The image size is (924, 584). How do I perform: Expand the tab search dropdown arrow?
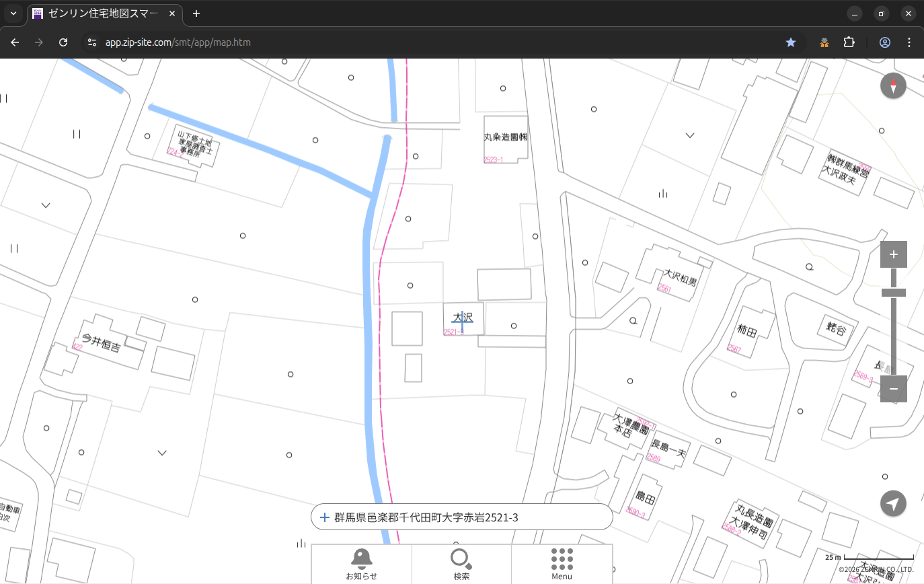13,13
